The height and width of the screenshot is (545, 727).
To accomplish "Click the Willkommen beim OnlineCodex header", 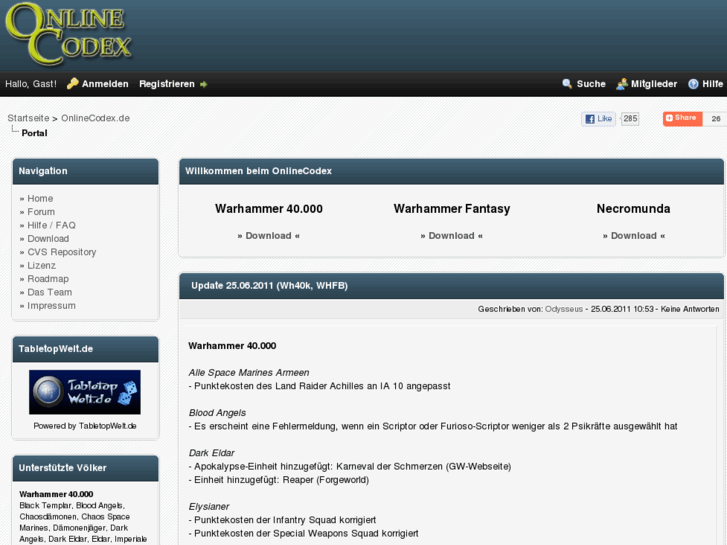I will (x=451, y=171).
